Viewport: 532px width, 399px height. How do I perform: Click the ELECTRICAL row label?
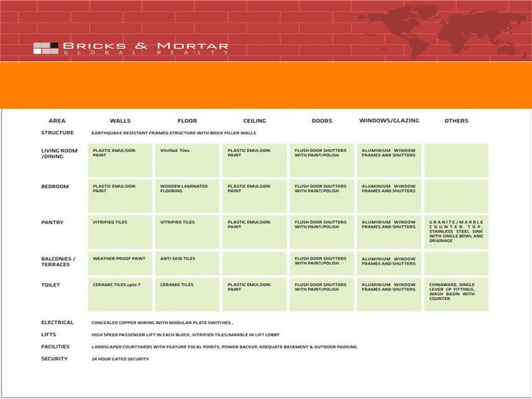pyautogui.click(x=57, y=323)
